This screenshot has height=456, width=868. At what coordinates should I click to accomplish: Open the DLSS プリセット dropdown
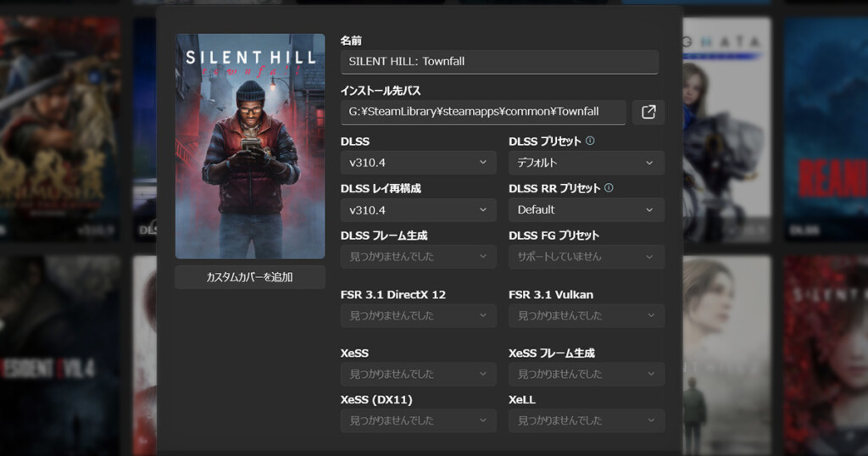click(587, 163)
